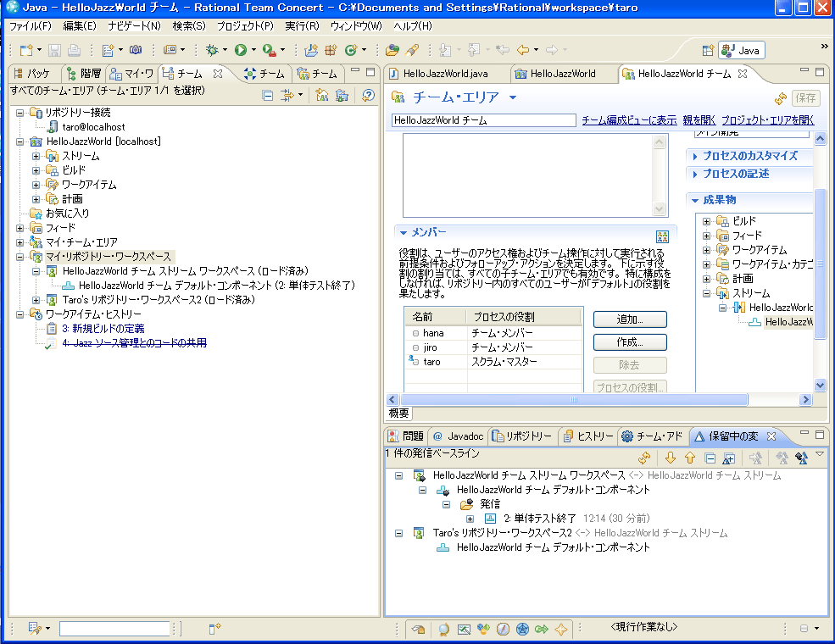Image resolution: width=835 pixels, height=644 pixels.
Task: Click the Help icon in team view toolbar
Action: click(368, 95)
